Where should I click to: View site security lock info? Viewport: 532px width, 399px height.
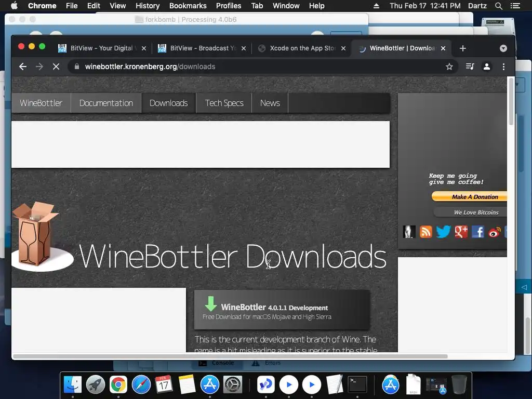point(77,66)
